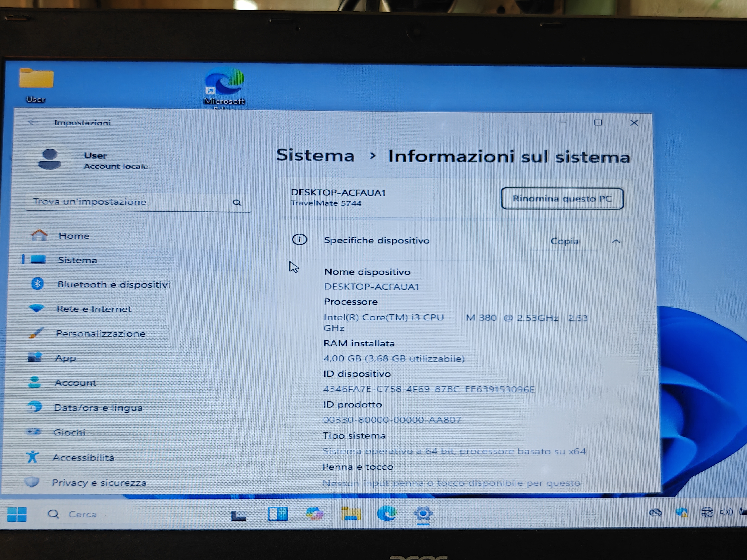
Task: Click the Giochi controller icon
Action: coord(33,432)
